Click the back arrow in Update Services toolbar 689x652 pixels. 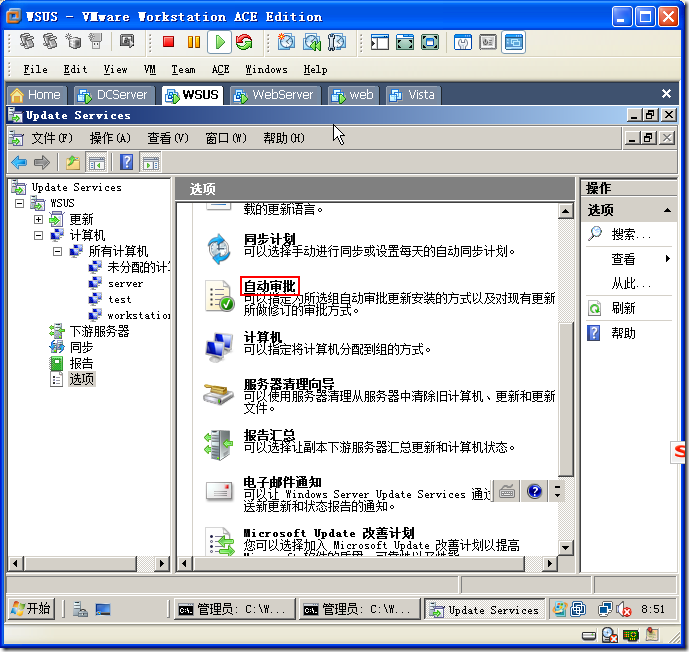pos(19,163)
